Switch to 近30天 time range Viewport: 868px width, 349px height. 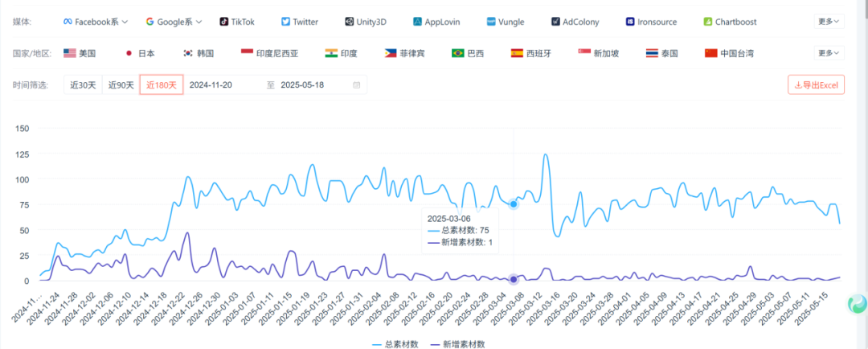pyautogui.click(x=83, y=84)
